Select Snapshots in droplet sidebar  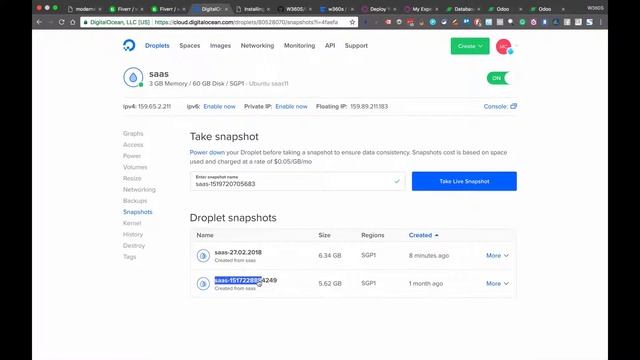pyautogui.click(x=138, y=212)
